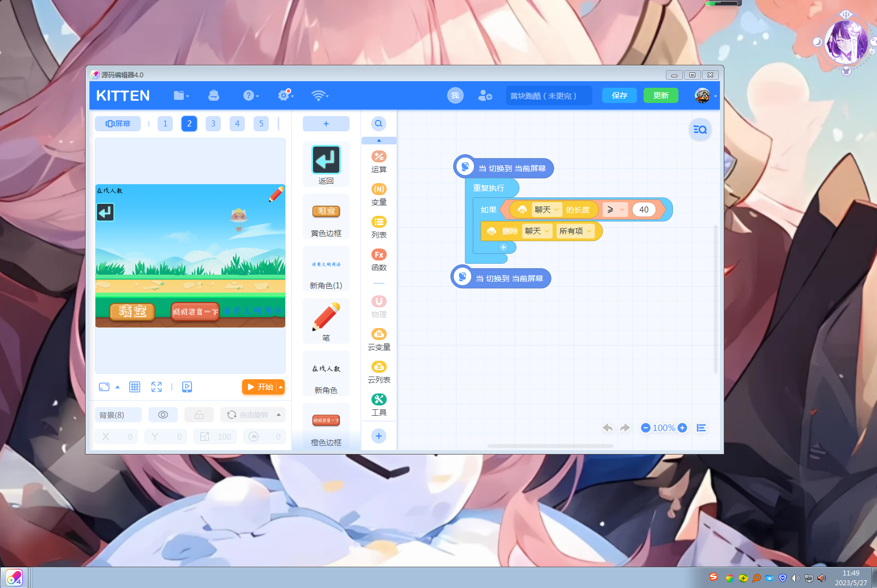Select the 橙色边框 sprite
The width and height of the screenshot is (877, 588).
[326, 426]
